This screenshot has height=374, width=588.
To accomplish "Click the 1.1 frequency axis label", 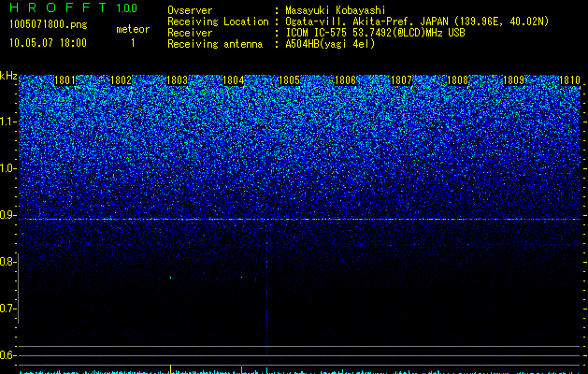I will (x=8, y=122).
